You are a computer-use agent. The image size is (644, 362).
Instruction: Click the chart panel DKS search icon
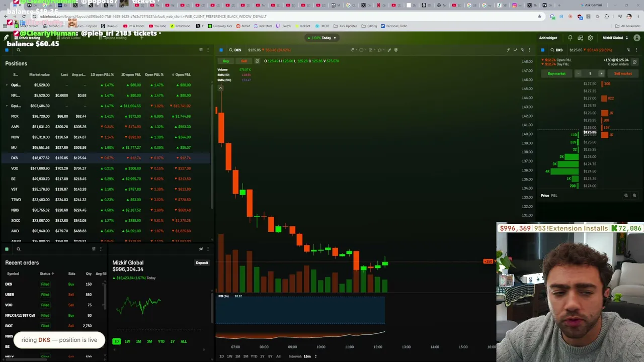click(x=231, y=50)
